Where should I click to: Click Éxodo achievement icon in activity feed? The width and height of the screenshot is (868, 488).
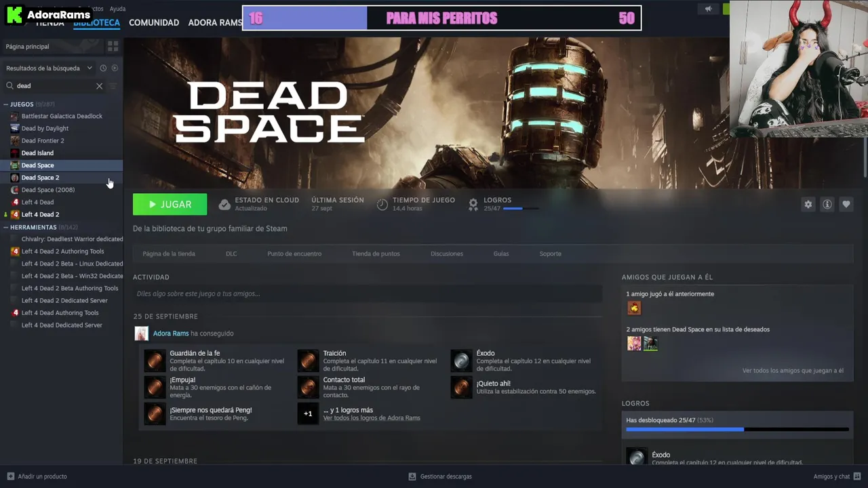(x=461, y=361)
